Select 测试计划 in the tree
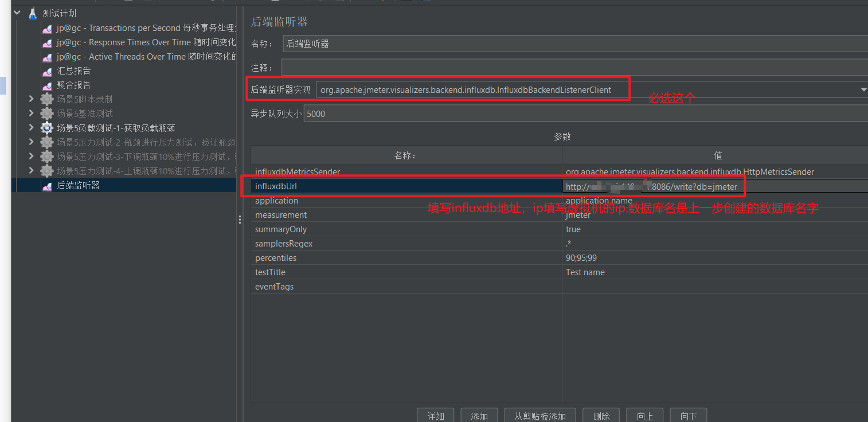Viewport: 868px width, 422px height. point(59,13)
